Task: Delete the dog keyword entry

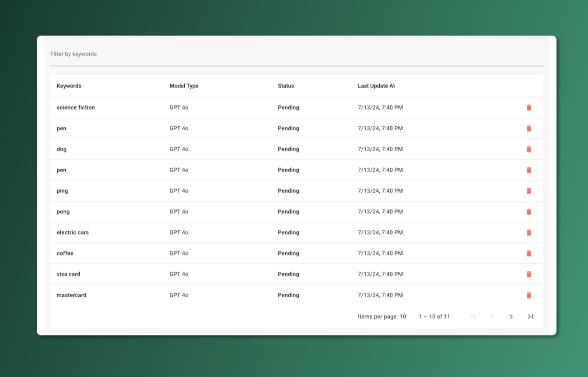Action: 528,149
